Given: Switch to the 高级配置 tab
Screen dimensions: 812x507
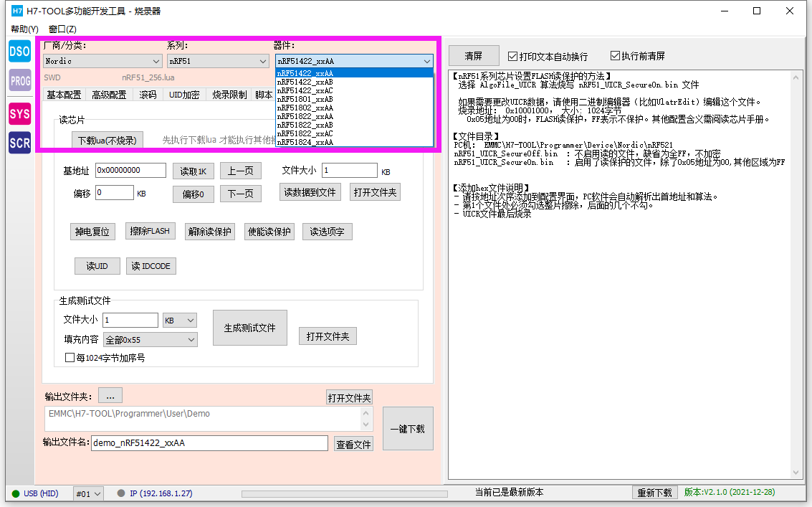Looking at the screenshot, I should (109, 95).
